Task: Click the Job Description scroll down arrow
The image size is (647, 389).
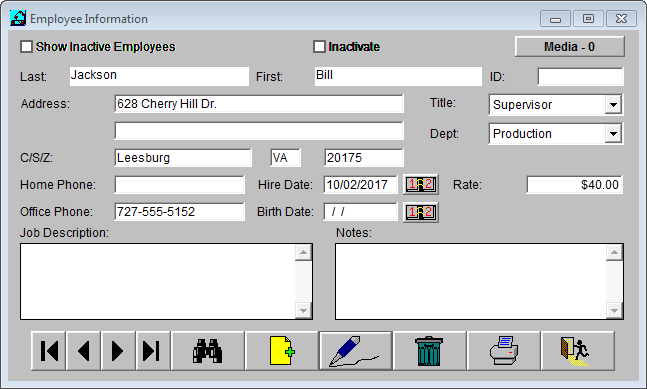Action: 303,311
